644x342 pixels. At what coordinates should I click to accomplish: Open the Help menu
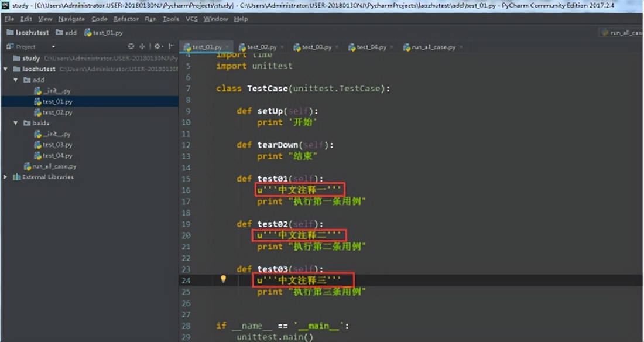pos(241,18)
